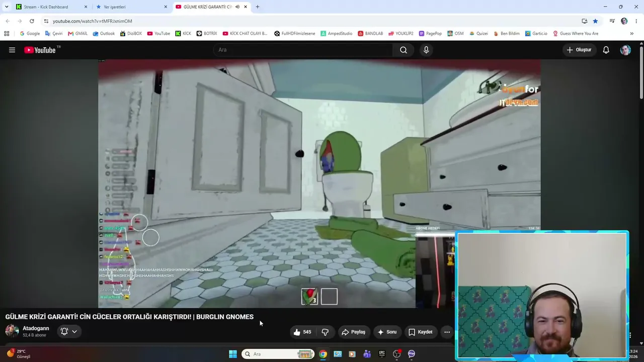
Task: Open the media controls icon in toolbar
Action: click(612, 21)
